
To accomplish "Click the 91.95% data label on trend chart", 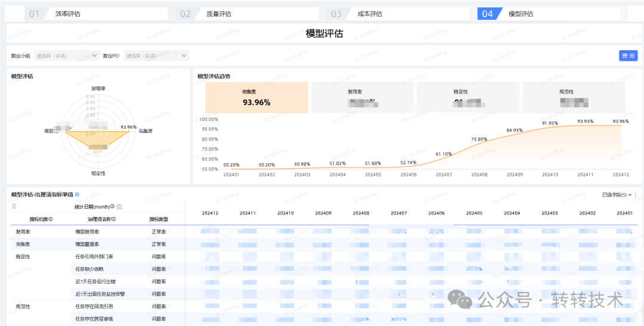I will (x=550, y=123).
